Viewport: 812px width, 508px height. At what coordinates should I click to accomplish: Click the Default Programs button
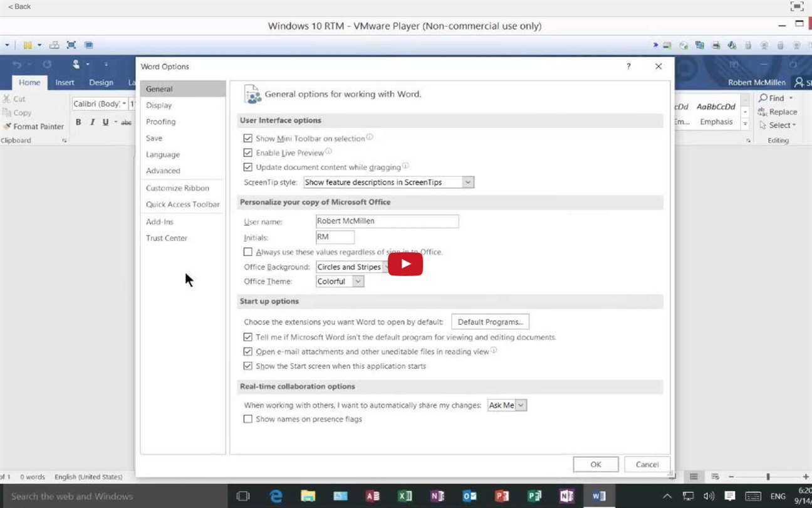(x=490, y=322)
